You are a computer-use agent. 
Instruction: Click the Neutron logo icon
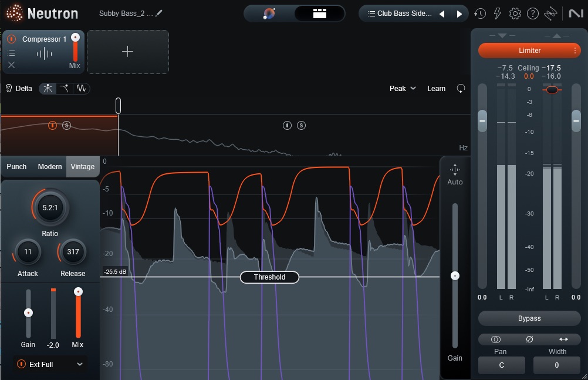(14, 13)
